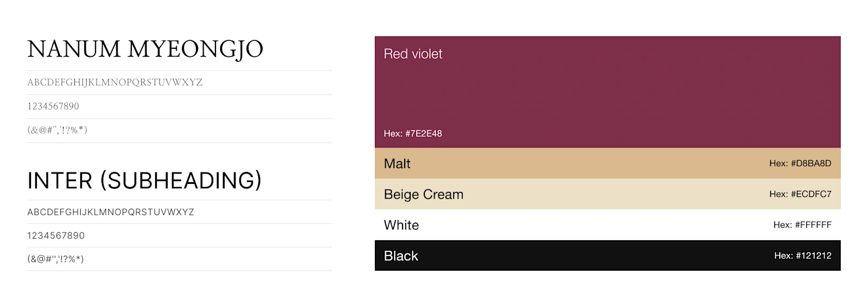Click the Inter alphabet sample line

pyautogui.click(x=111, y=212)
